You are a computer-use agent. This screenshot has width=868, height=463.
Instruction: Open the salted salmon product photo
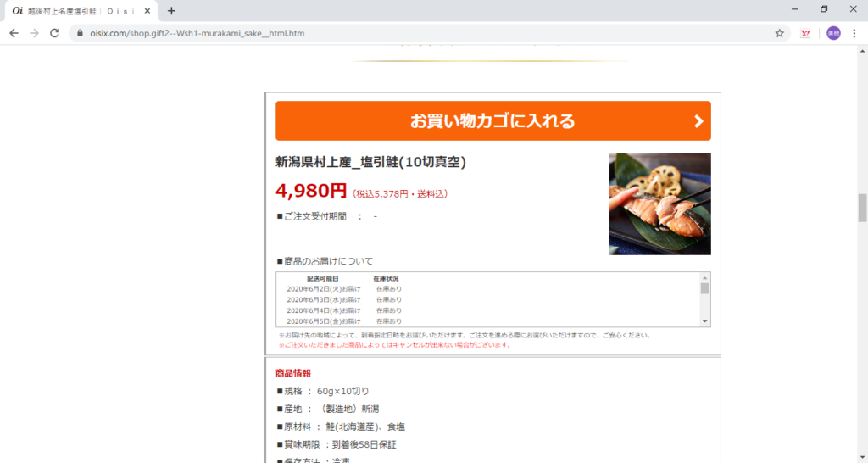click(x=659, y=204)
